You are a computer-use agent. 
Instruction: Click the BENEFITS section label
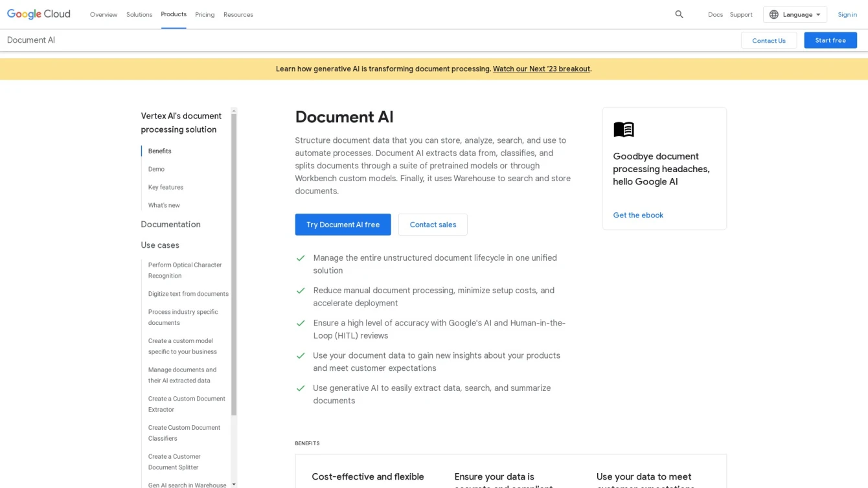pyautogui.click(x=307, y=443)
